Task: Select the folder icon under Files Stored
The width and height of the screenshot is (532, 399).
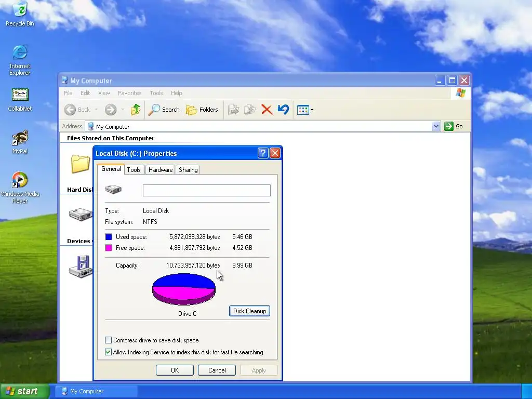Action: click(x=81, y=164)
